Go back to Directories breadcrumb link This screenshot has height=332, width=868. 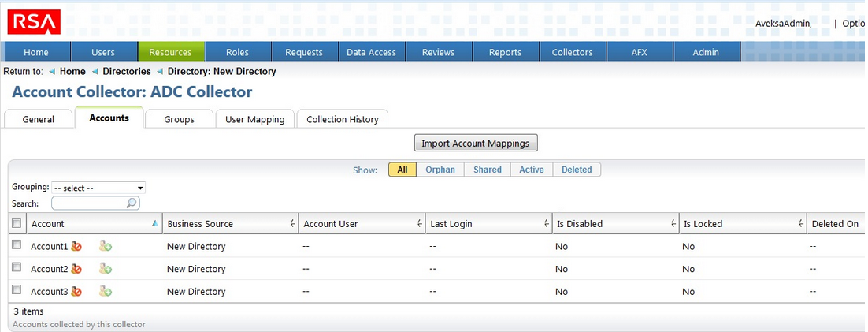pyautogui.click(x=127, y=72)
